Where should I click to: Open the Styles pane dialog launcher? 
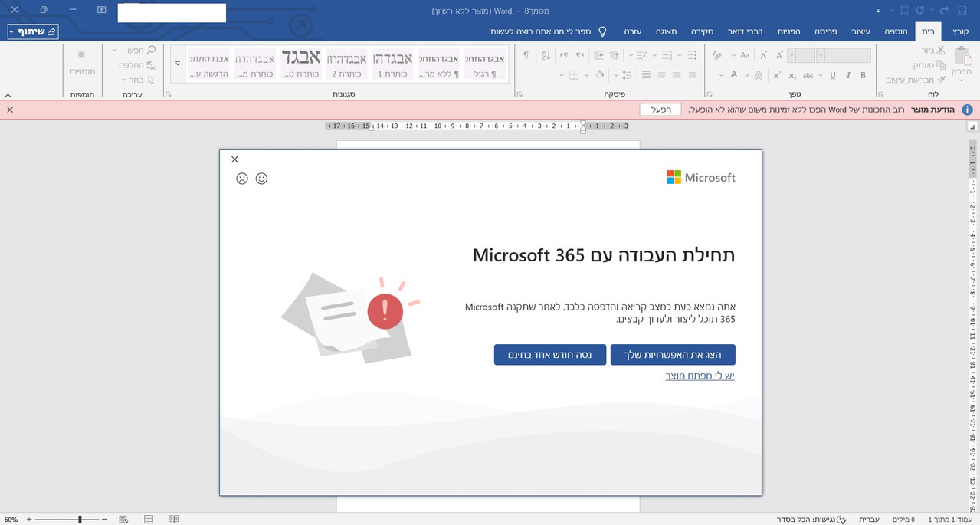(x=169, y=94)
